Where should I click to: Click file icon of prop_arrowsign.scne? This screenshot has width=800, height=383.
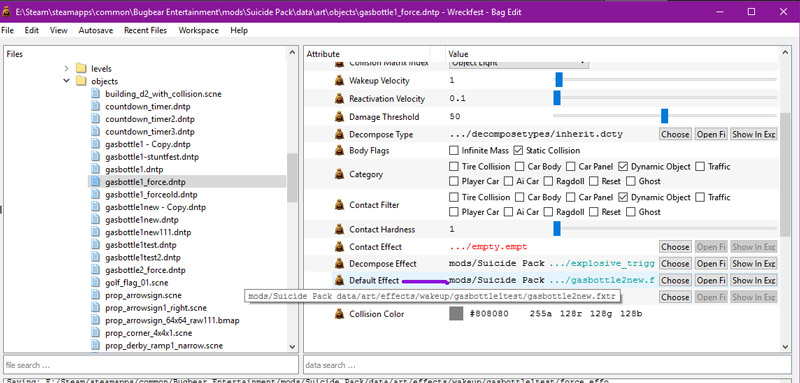point(95,295)
